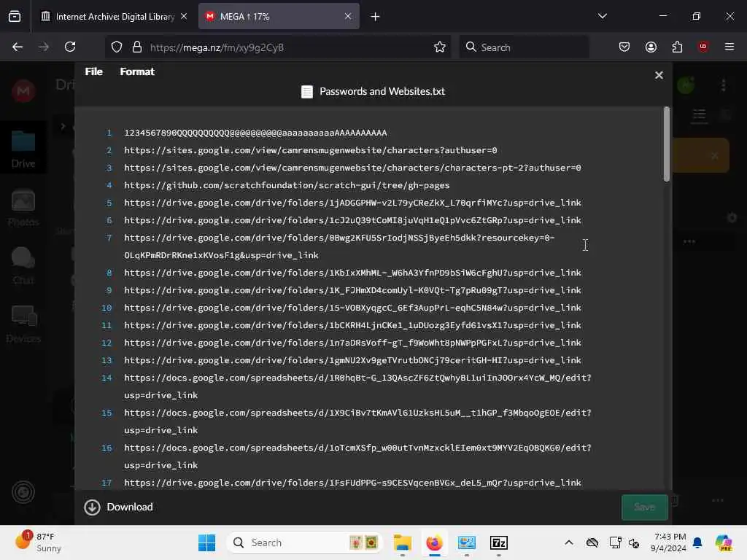Screen dimensions: 747x560
Task: Bookmark this page with star icon
Action: [439, 47]
